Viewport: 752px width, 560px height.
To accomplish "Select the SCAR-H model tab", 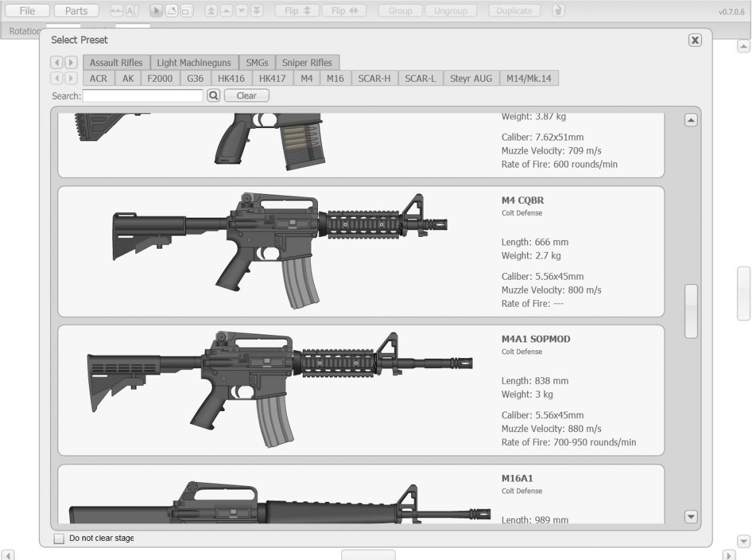I will 375,78.
